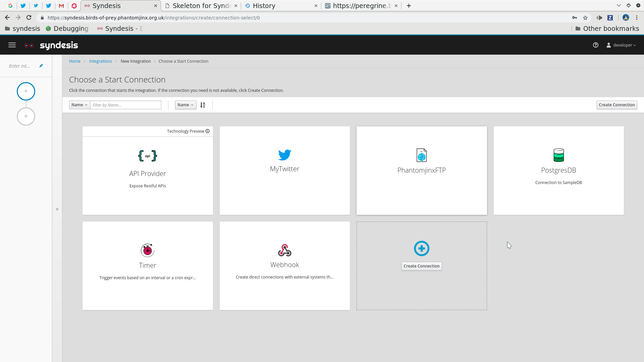Choose the PostgresDB connection title
Screen dimensions: 644x362
coord(559,170)
